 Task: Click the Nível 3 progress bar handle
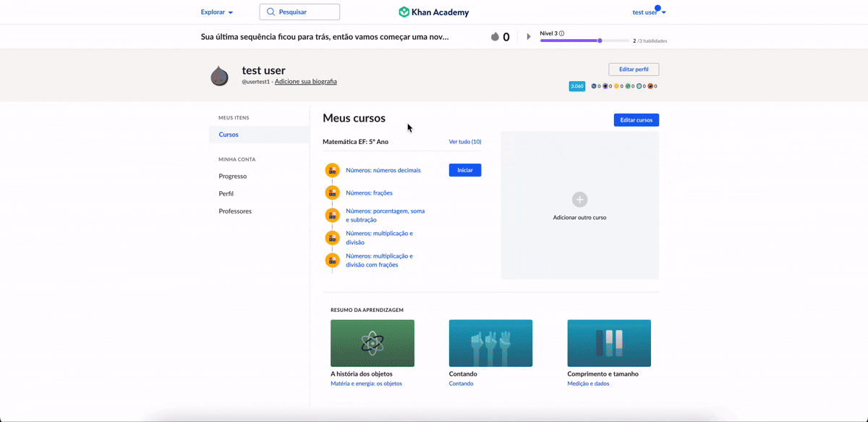point(600,41)
